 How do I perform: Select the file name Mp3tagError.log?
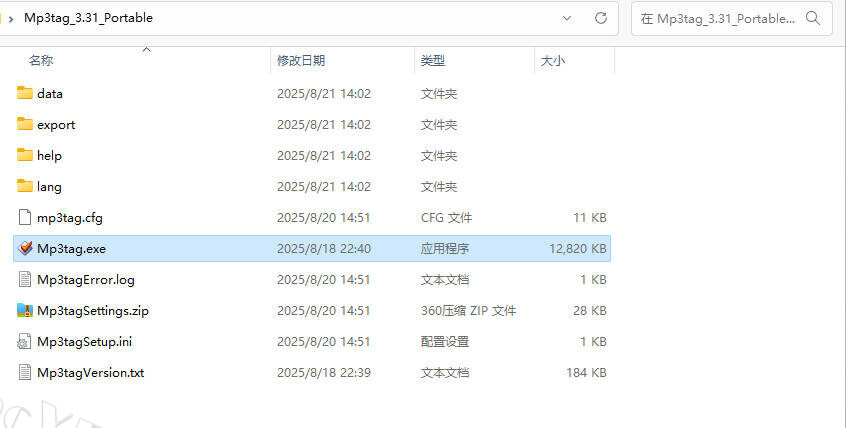tap(86, 280)
